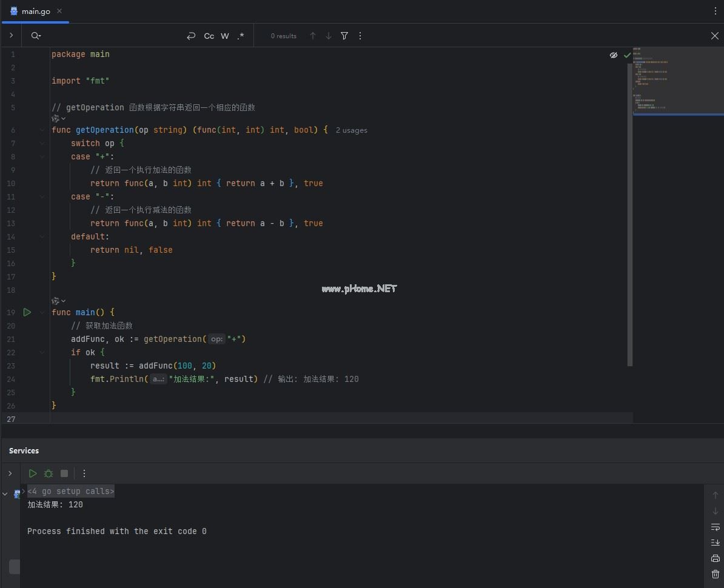Toggle whole words (W) search option

225,36
